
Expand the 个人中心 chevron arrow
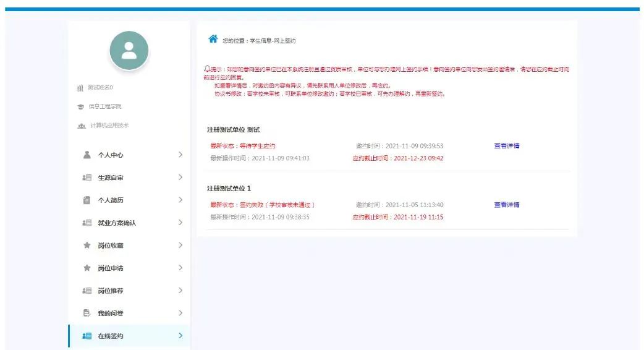[180, 155]
